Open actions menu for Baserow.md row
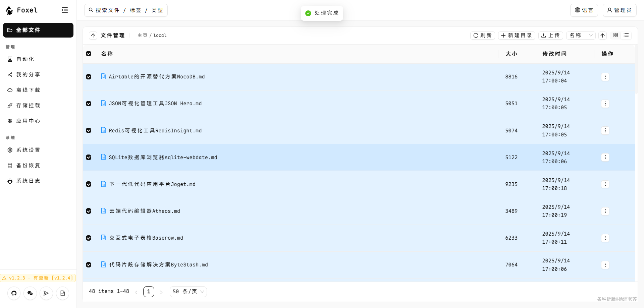 605,238
